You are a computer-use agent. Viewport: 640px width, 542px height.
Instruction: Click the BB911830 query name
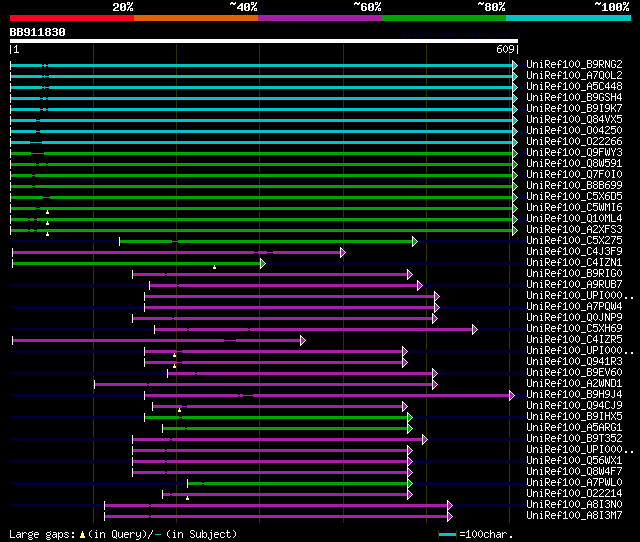38,32
